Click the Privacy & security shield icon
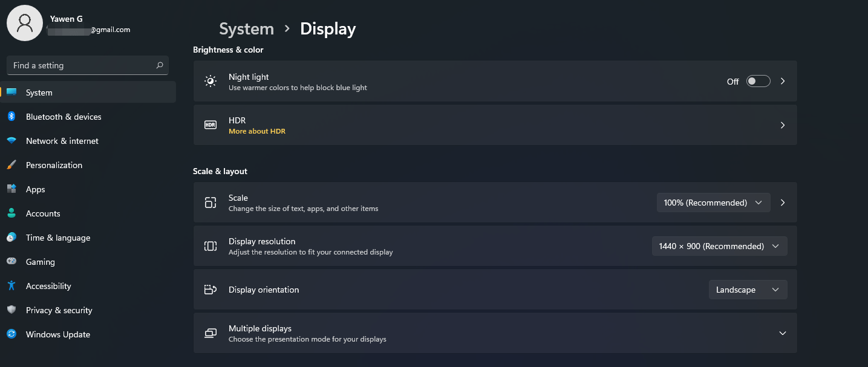This screenshot has height=367, width=868. point(11,310)
